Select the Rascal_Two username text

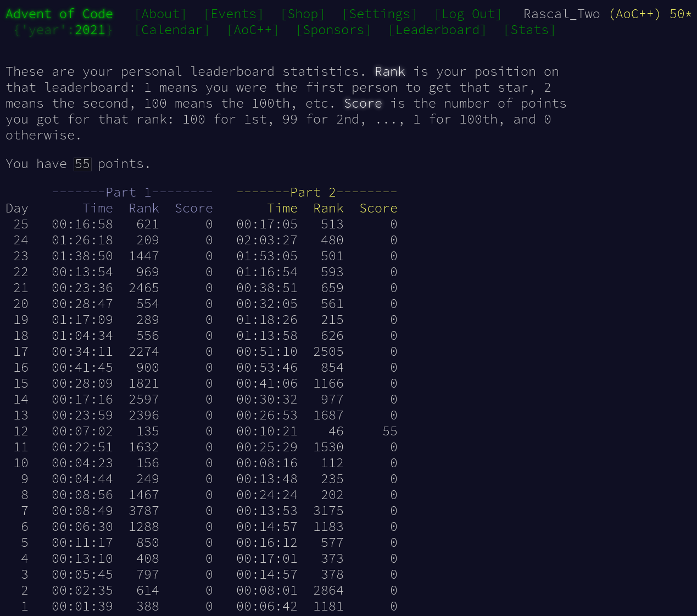(x=562, y=14)
